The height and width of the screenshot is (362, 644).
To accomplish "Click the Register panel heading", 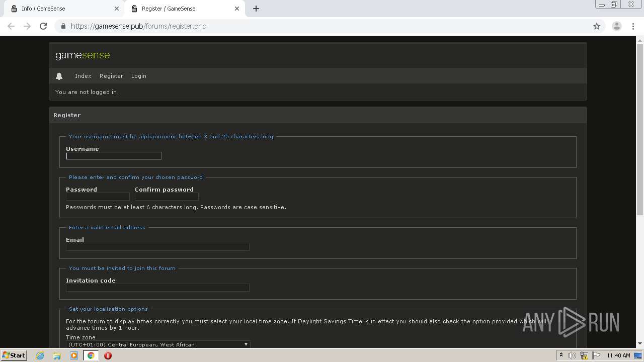I will (x=67, y=115).
